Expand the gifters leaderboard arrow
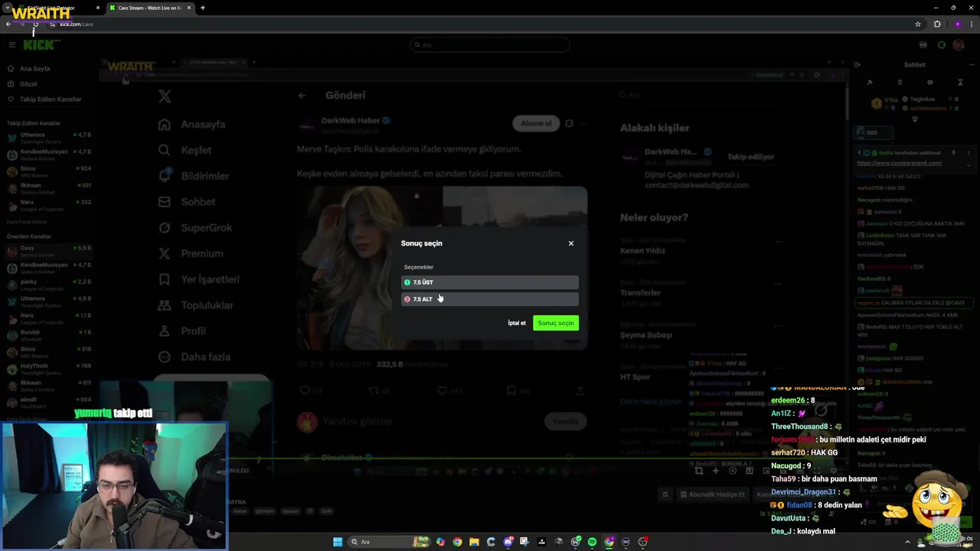Viewport: 980px width, 551px height. click(x=915, y=119)
